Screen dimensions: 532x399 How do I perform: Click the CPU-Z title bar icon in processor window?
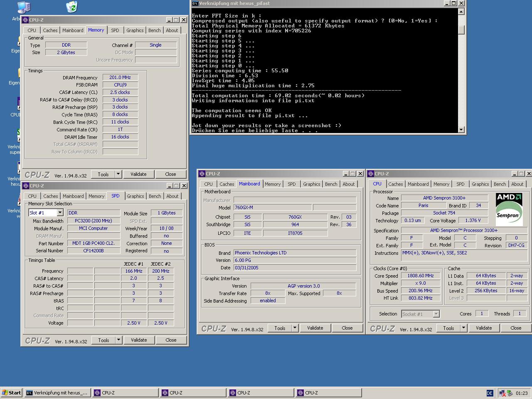(x=371, y=174)
